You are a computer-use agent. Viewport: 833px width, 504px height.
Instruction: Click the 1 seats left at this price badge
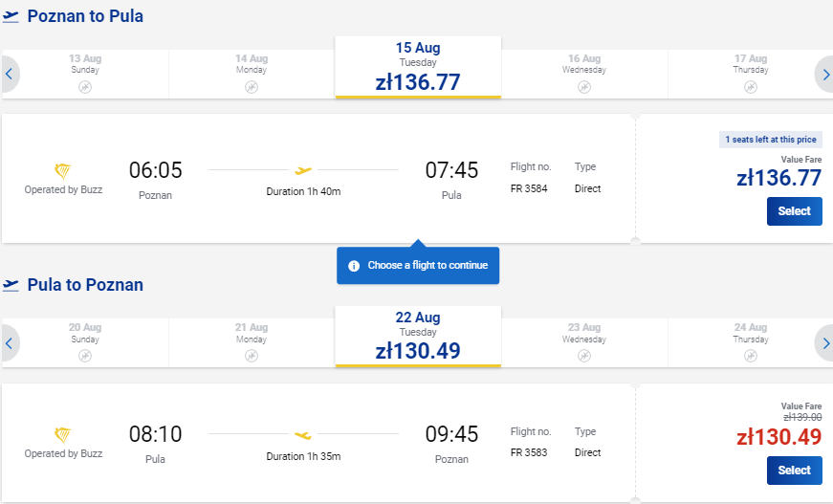point(771,140)
